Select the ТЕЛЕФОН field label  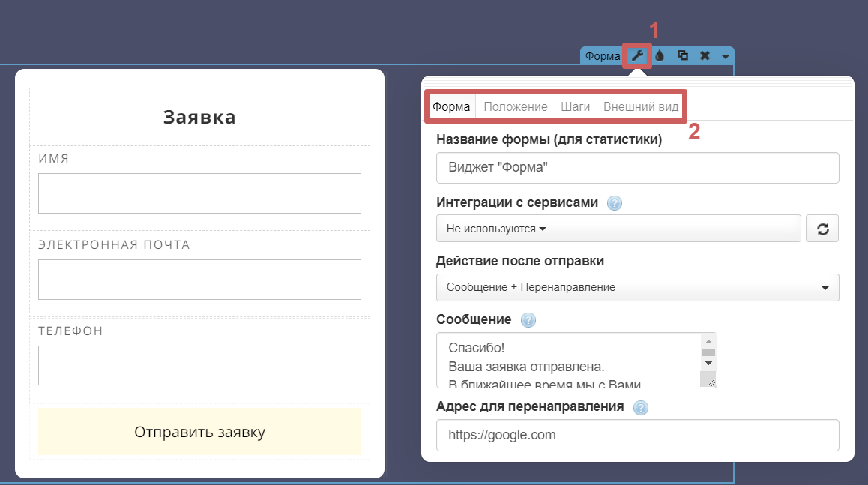point(70,331)
